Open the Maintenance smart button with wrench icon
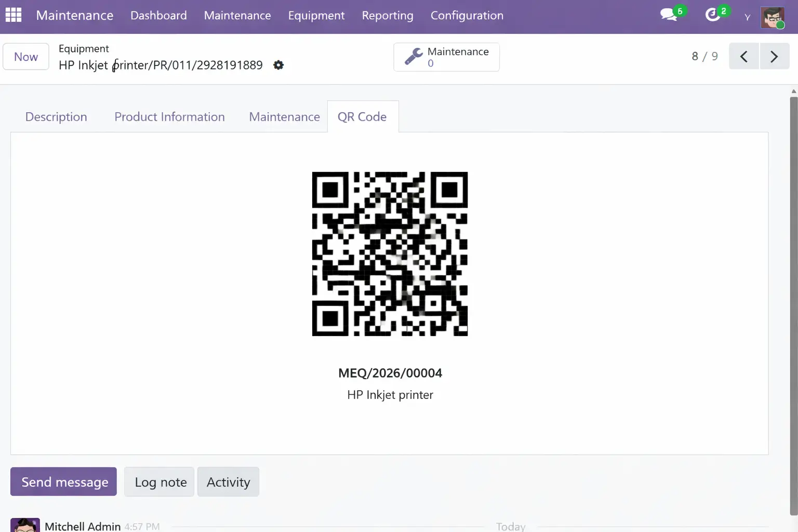Image resolution: width=798 pixels, height=532 pixels. coord(446,57)
